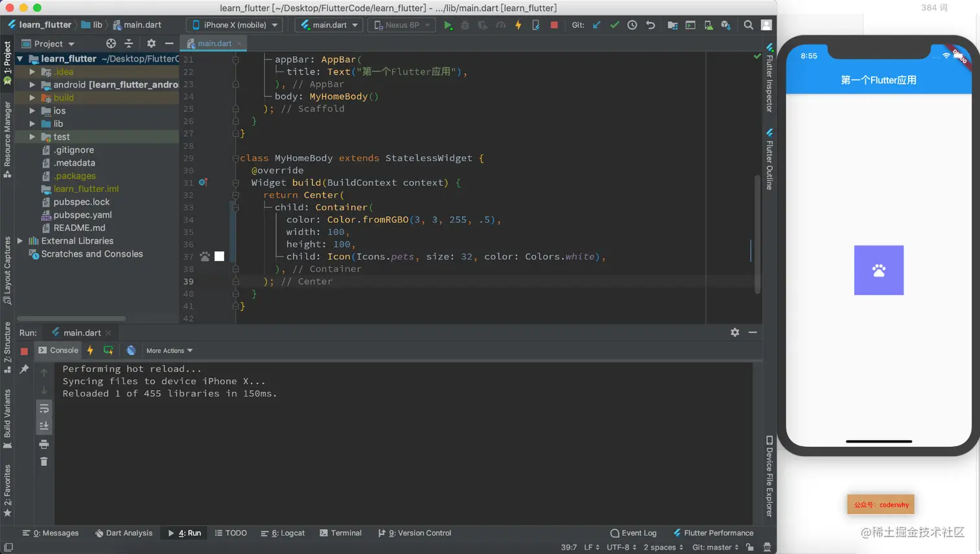Click Flutter Performance in the bottom bar
980x554 pixels.
(x=713, y=533)
